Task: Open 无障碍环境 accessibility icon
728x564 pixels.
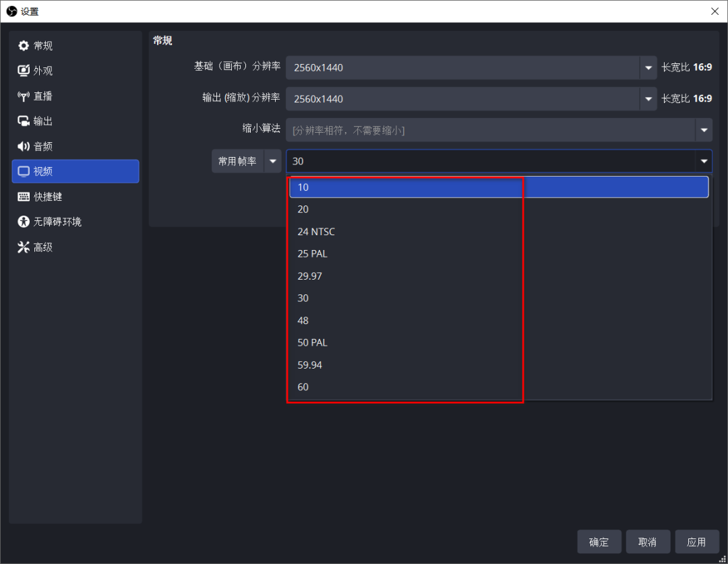Action: click(x=24, y=222)
